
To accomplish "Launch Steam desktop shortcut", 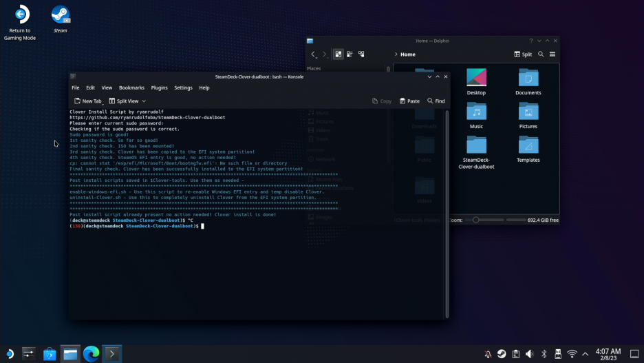I will coord(61,19).
